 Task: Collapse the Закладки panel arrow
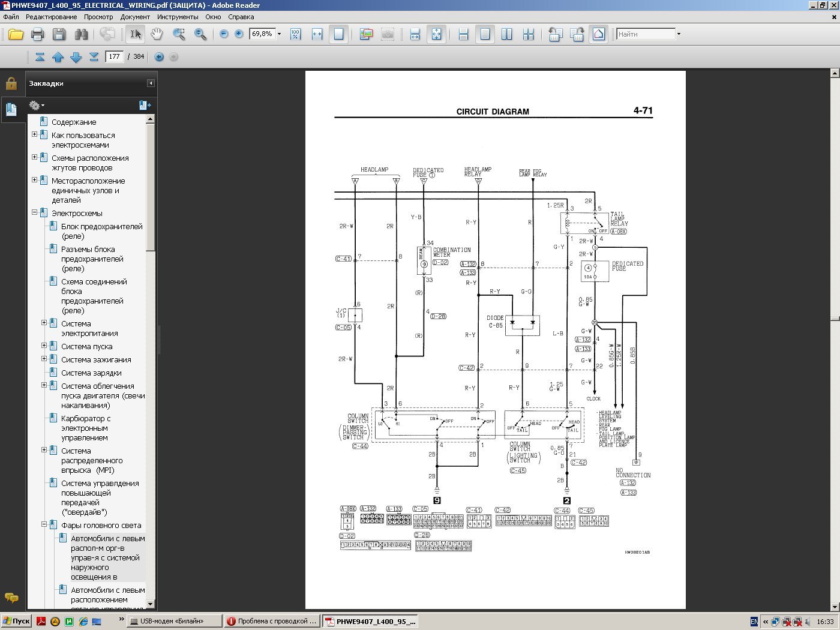[151, 83]
